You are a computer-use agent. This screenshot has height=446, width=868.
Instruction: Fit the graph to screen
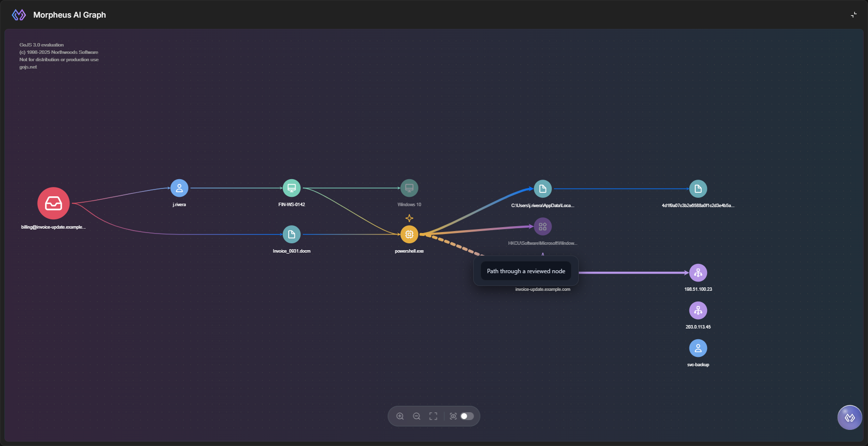pos(434,416)
